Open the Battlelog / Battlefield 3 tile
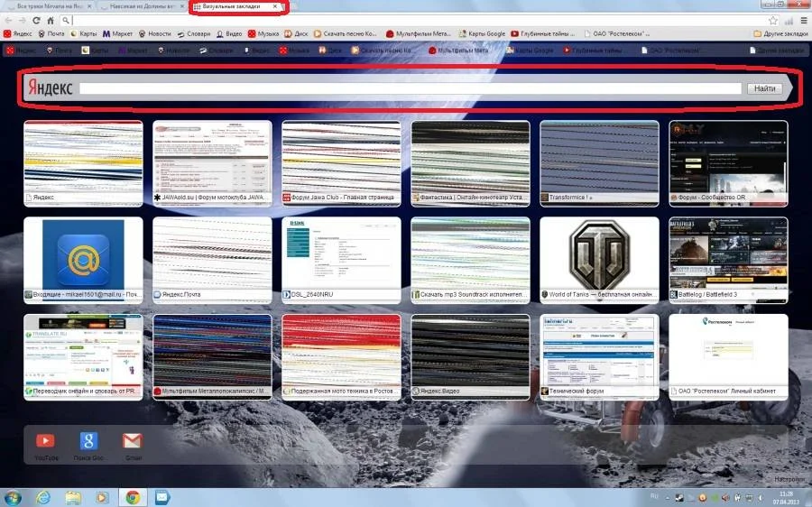Image resolution: width=812 pixels, height=507 pixels. tap(728, 260)
